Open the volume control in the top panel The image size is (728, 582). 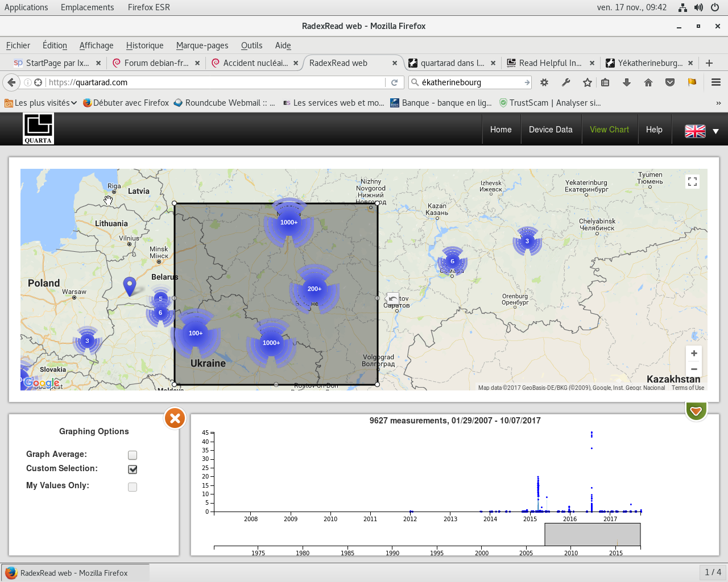coord(698,7)
